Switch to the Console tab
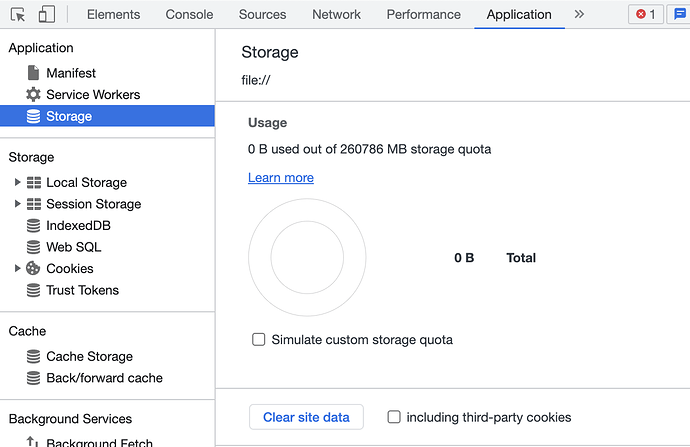The width and height of the screenshot is (690, 447). (189, 15)
